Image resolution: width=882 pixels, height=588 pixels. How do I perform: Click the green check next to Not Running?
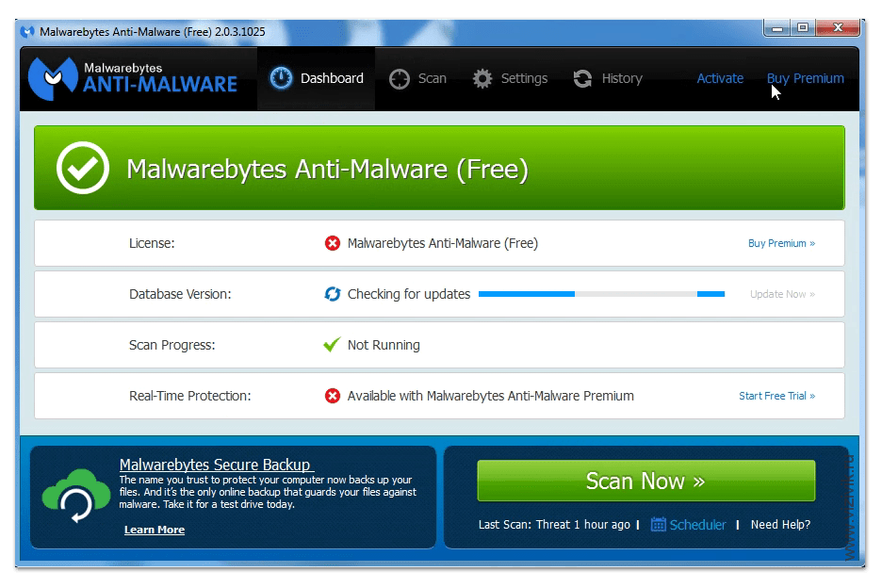click(x=332, y=344)
